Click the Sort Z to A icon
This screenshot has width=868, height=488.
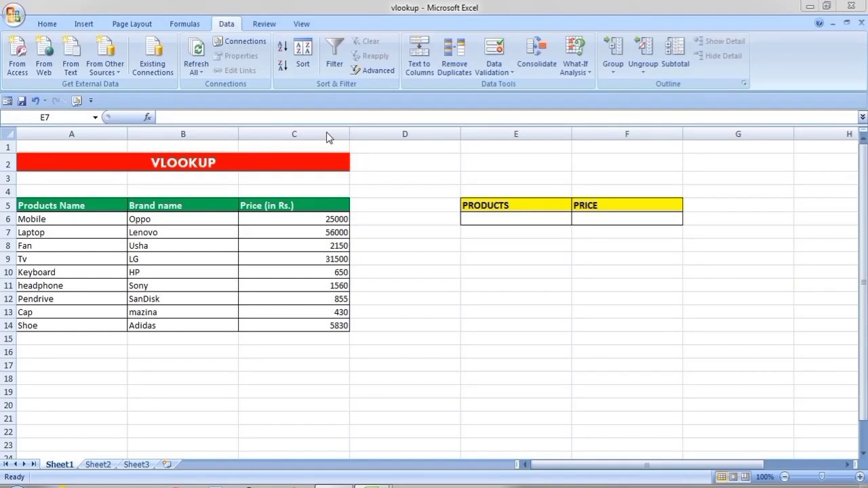point(283,65)
